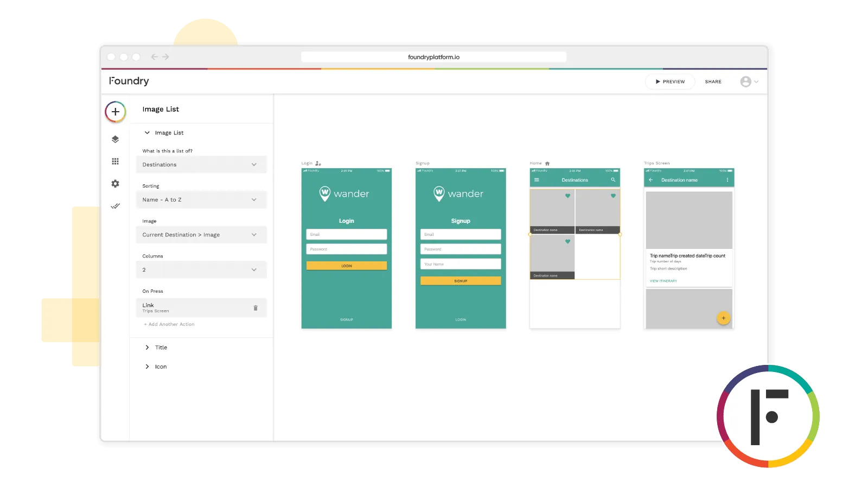868x488 pixels.
Task: Open the Columns dropdown showing 2
Action: [201, 269]
